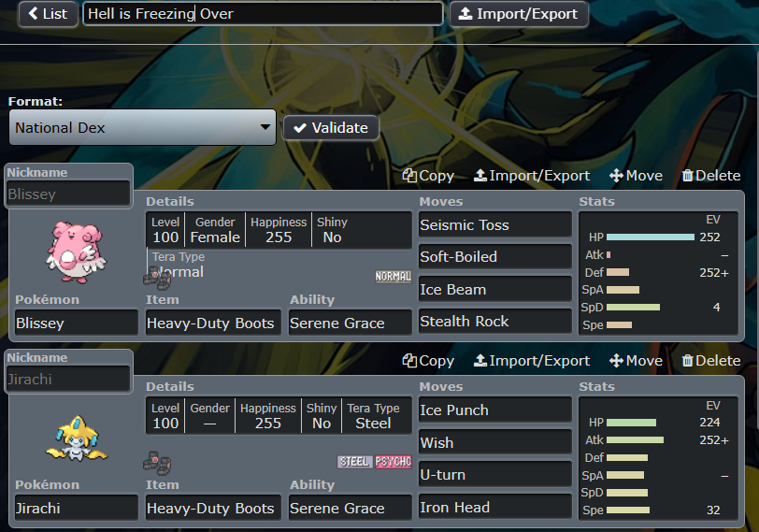Import/Export the Jirachi set
The height and width of the screenshot is (532, 759).
click(x=532, y=361)
